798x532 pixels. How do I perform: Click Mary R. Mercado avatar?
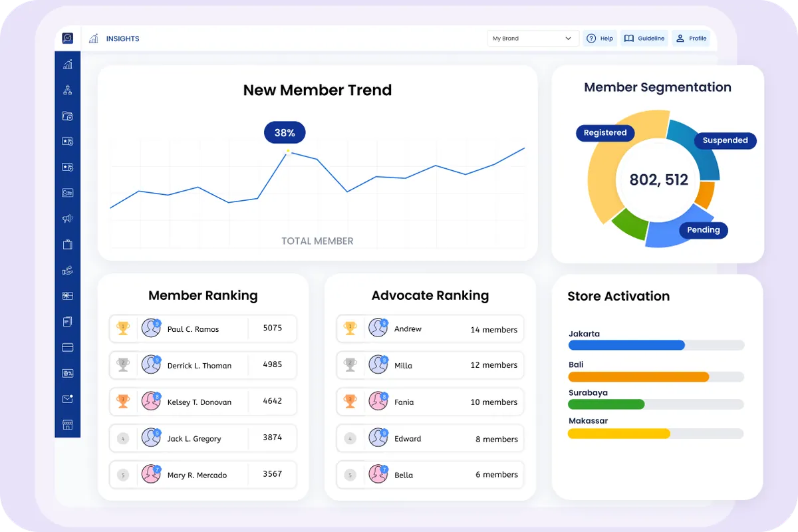(x=151, y=474)
